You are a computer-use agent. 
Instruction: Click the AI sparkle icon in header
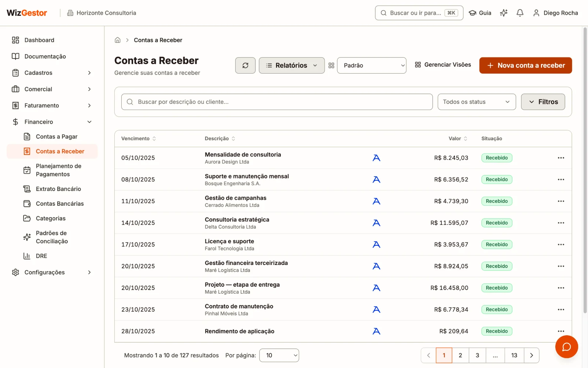point(503,13)
